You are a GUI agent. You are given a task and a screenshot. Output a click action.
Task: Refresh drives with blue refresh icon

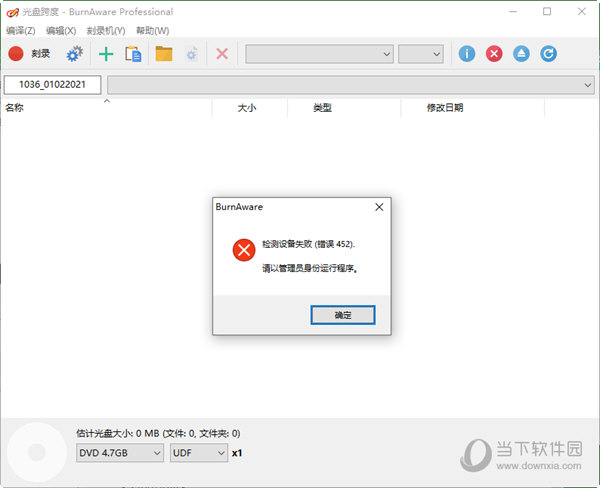coord(548,54)
